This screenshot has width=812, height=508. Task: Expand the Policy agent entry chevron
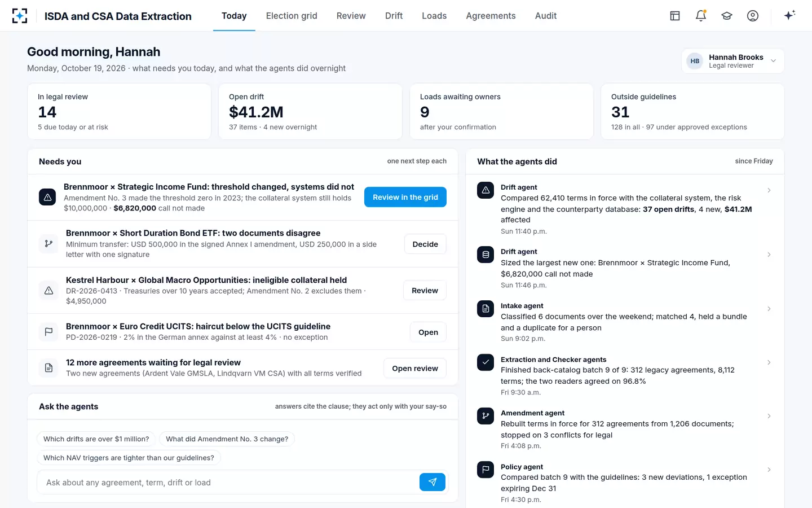(769, 470)
